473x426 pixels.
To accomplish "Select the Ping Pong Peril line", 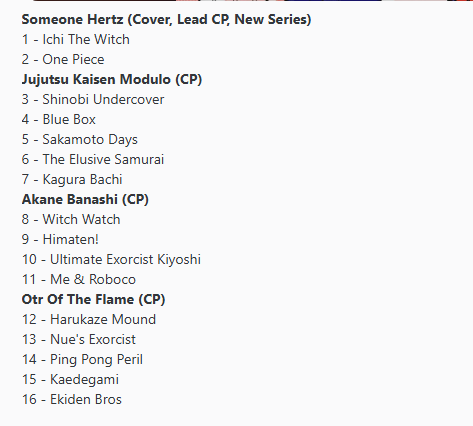I will point(82,360).
